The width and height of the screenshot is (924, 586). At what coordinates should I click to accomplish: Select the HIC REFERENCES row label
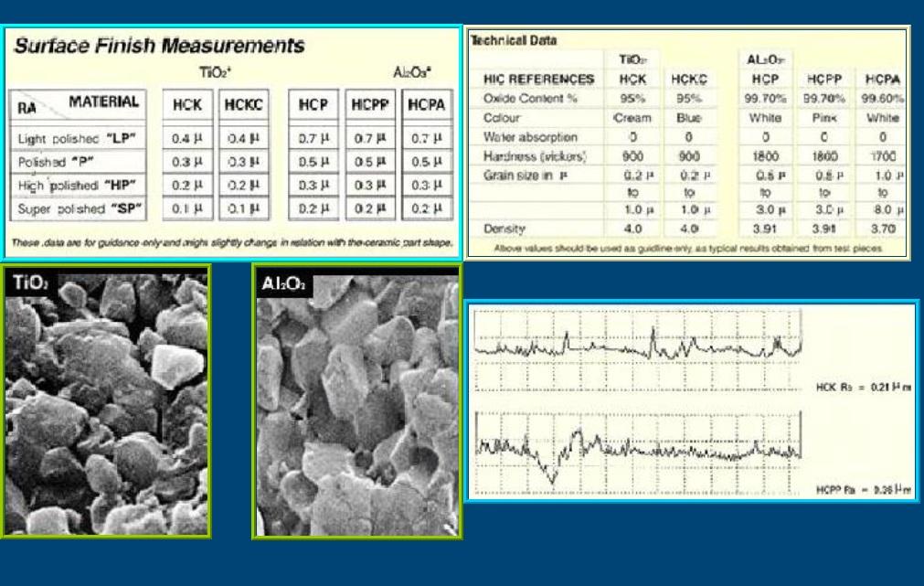[x=537, y=80]
